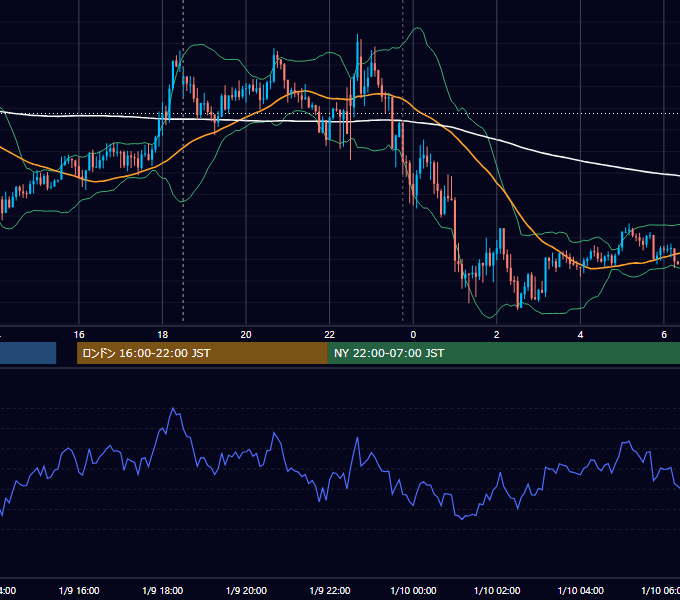The height and width of the screenshot is (600, 680).
Task: Click hour label 6 on price chart axis
Action: 664,334
